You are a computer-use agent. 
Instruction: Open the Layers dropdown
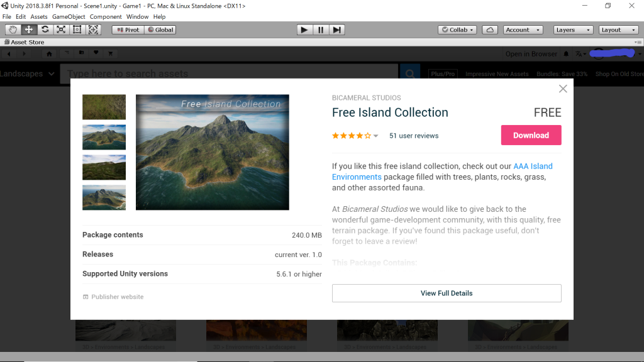[573, 30]
